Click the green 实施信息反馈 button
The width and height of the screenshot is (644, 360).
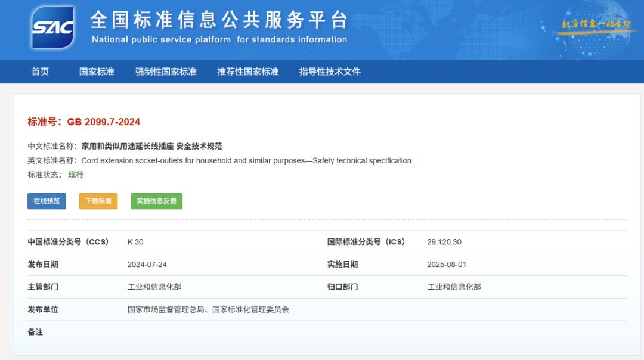tap(156, 201)
